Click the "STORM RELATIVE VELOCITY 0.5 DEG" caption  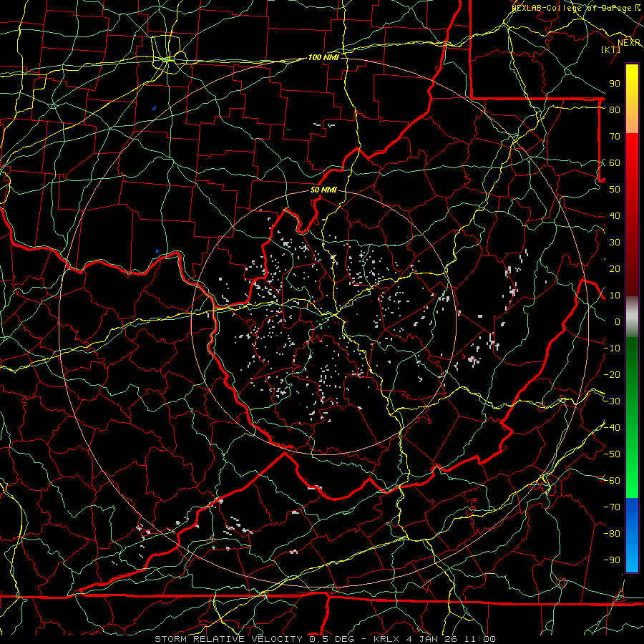pyautogui.click(x=254, y=639)
